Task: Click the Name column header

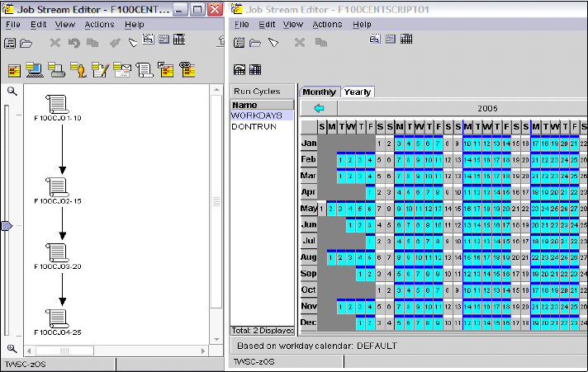Action: (x=262, y=105)
